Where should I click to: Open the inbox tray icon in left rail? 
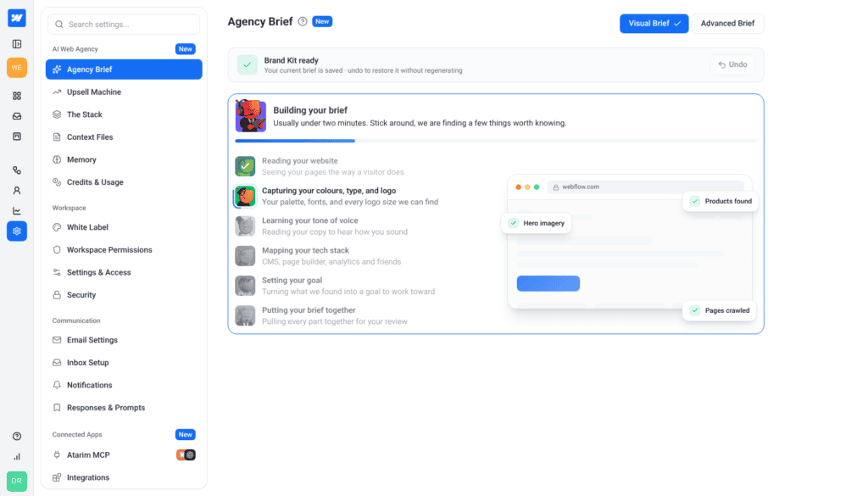pyautogui.click(x=17, y=116)
